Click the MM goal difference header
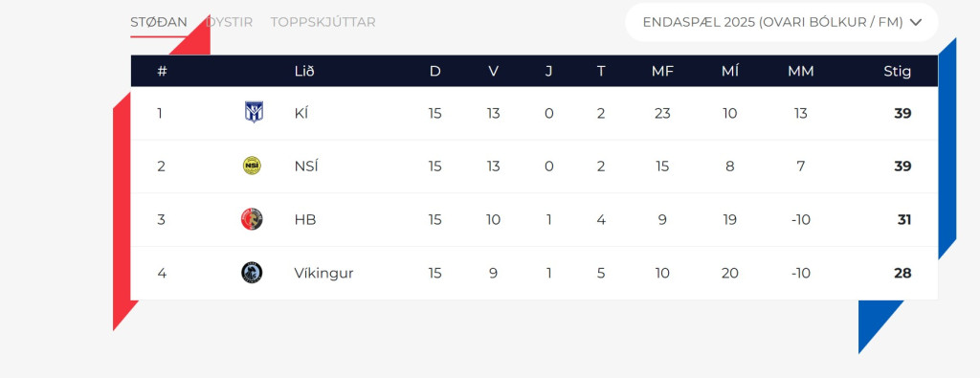The image size is (980, 378). pyautogui.click(x=801, y=71)
